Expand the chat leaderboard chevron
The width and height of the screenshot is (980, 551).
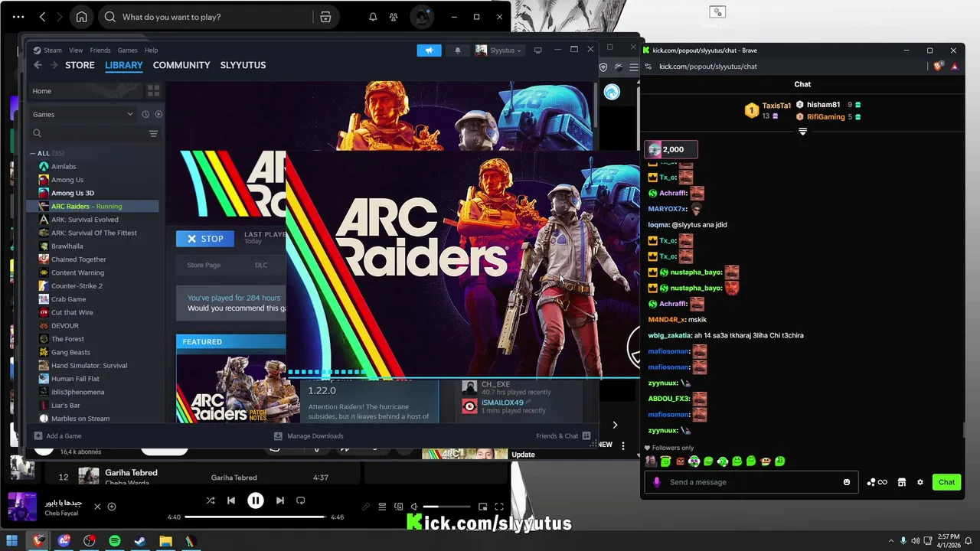802,132
